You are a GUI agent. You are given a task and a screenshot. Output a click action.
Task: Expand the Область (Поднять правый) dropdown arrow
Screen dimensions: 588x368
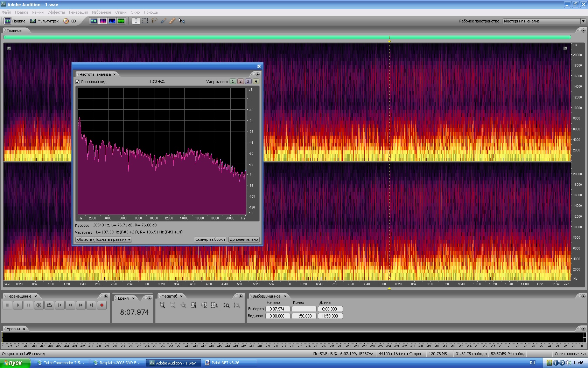coord(129,240)
